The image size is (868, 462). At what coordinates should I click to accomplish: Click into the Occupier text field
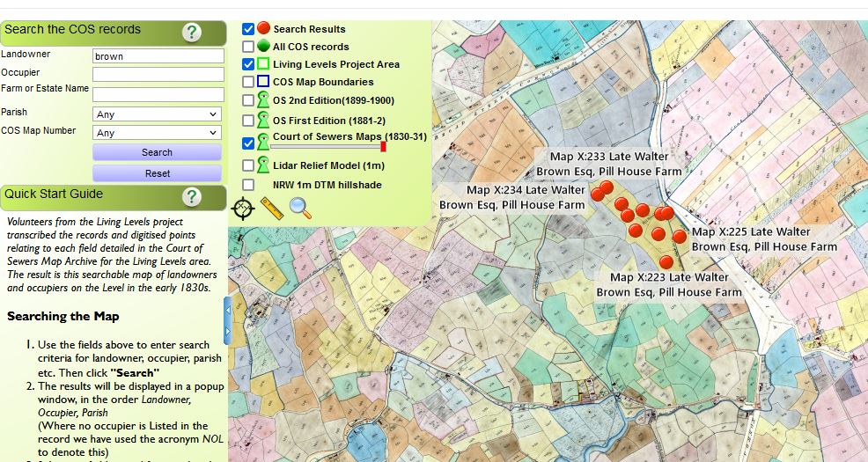158,74
